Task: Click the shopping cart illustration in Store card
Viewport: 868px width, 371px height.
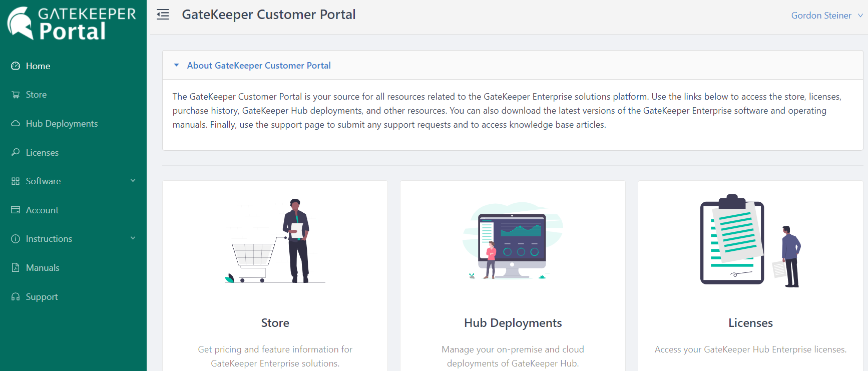Action: coord(253,258)
